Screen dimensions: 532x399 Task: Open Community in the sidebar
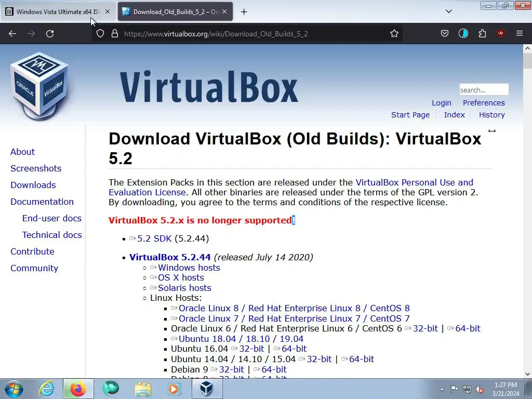(34, 268)
